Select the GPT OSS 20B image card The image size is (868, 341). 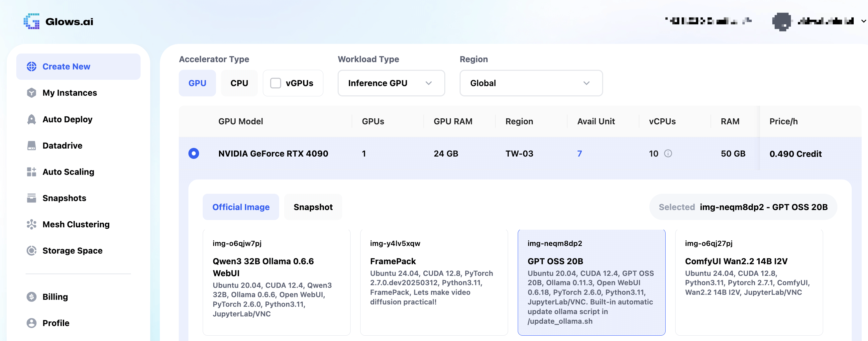[592, 283]
